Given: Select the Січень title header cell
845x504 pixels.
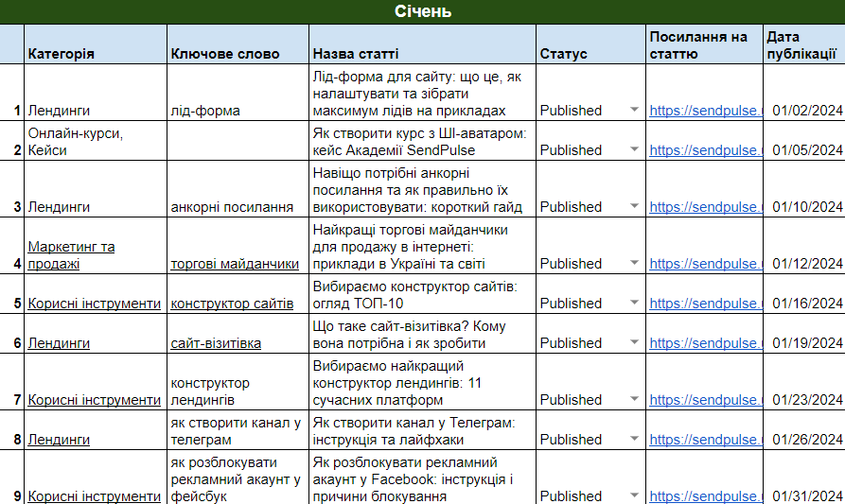Looking at the screenshot, I should [x=422, y=11].
